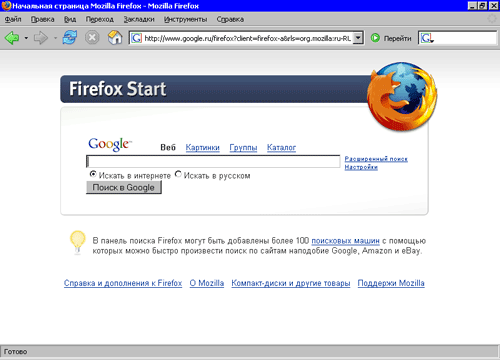Expand the address bar history dropdown

358,38
